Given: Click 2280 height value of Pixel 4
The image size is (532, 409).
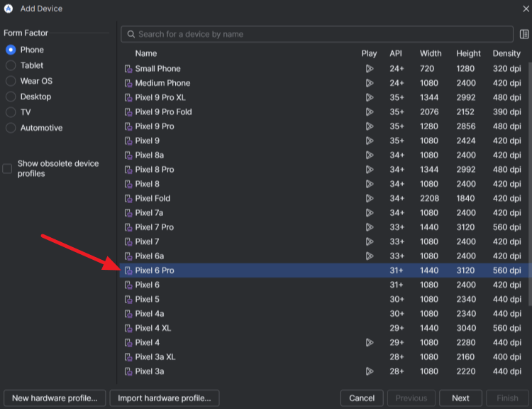Looking at the screenshot, I should tap(466, 342).
